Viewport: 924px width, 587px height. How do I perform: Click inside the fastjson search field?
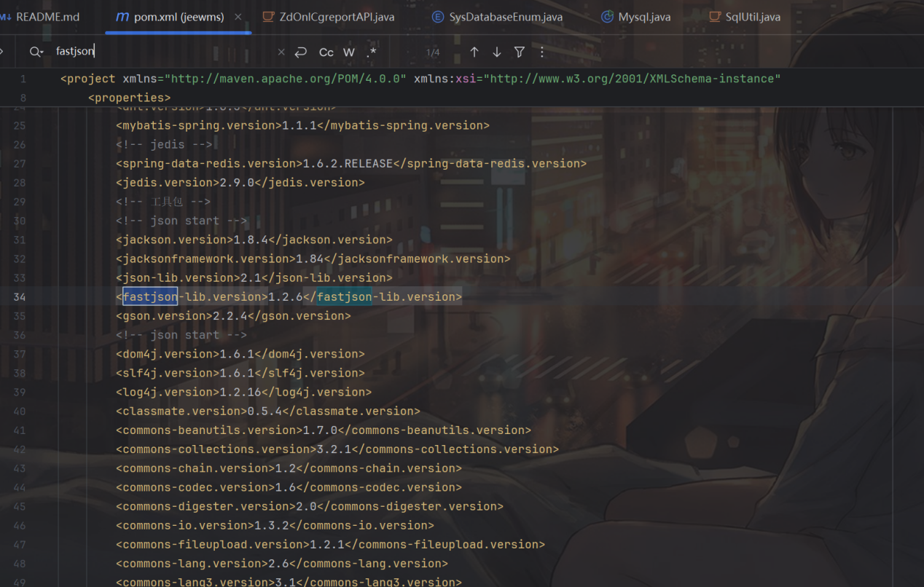160,52
